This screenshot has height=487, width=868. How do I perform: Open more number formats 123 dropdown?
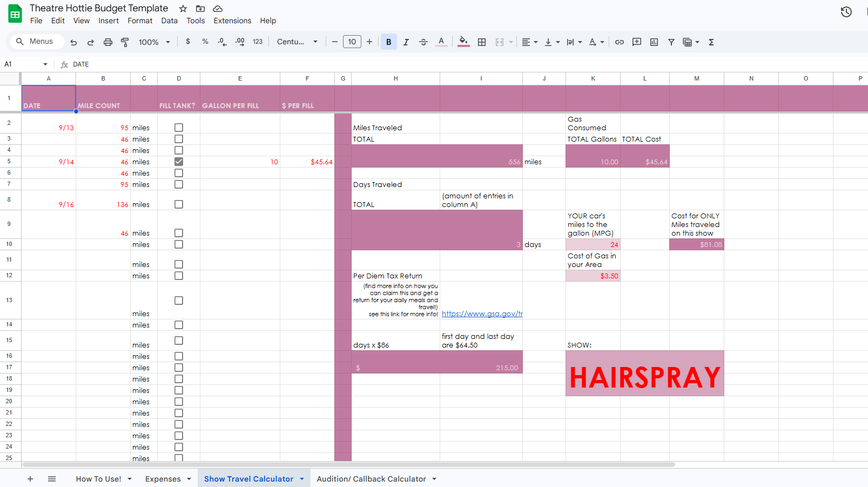258,42
